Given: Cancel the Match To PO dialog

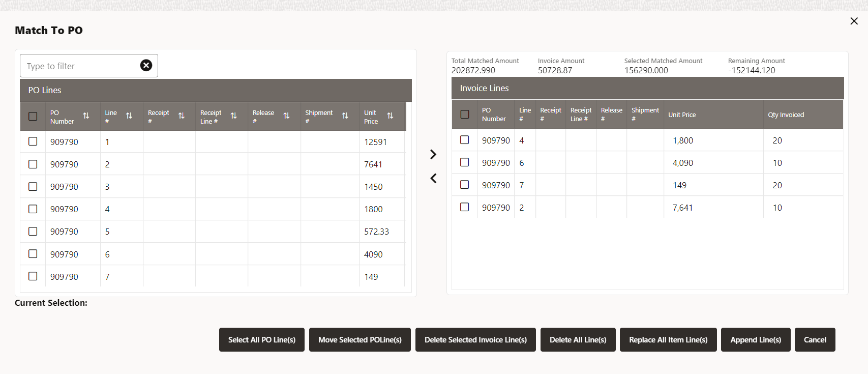Looking at the screenshot, I should pos(815,340).
